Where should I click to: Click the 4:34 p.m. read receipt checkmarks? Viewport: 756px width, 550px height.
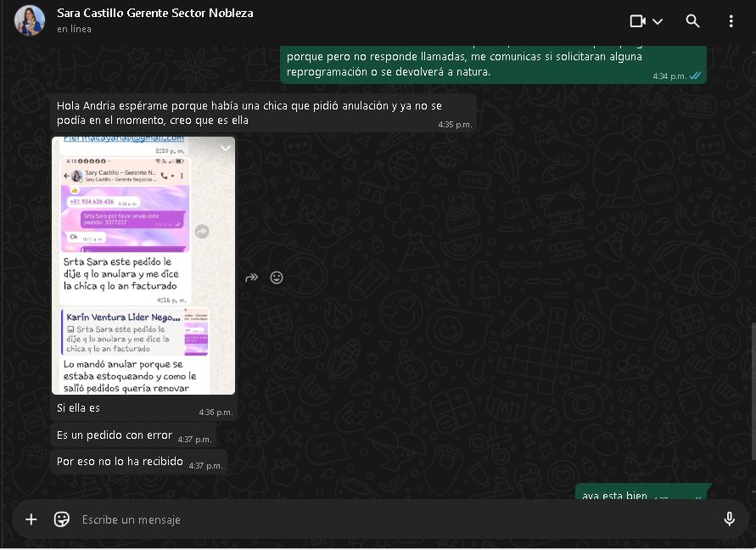(x=695, y=76)
